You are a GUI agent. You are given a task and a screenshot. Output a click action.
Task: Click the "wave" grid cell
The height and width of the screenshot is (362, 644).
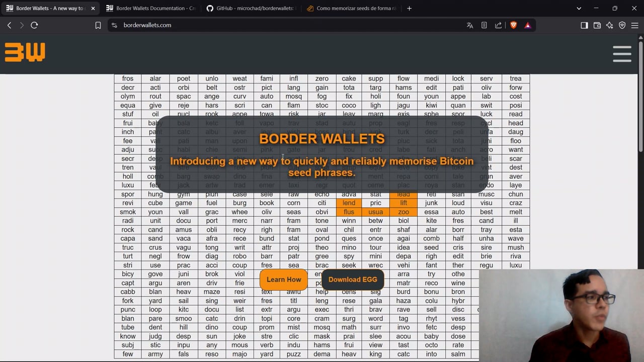(516, 238)
